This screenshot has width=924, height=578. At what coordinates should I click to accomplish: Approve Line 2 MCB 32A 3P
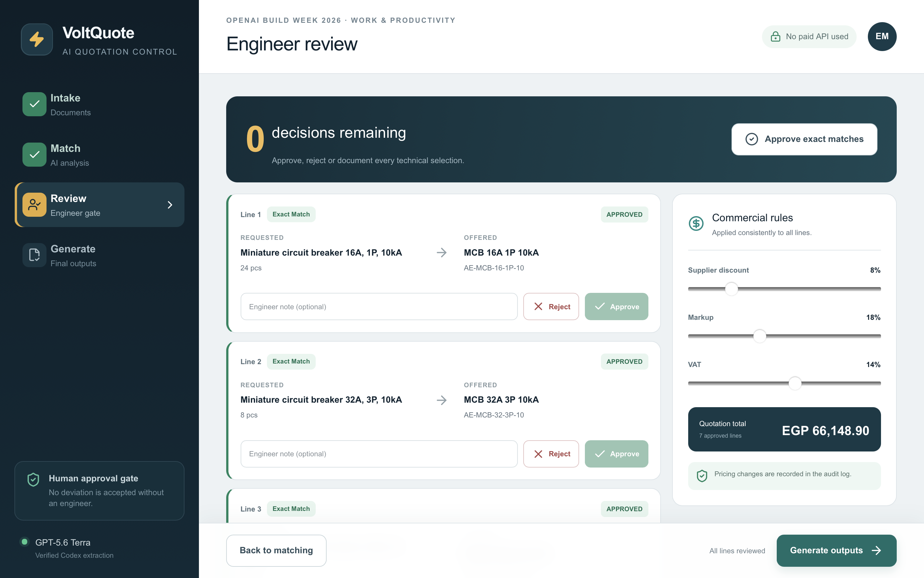(x=616, y=454)
